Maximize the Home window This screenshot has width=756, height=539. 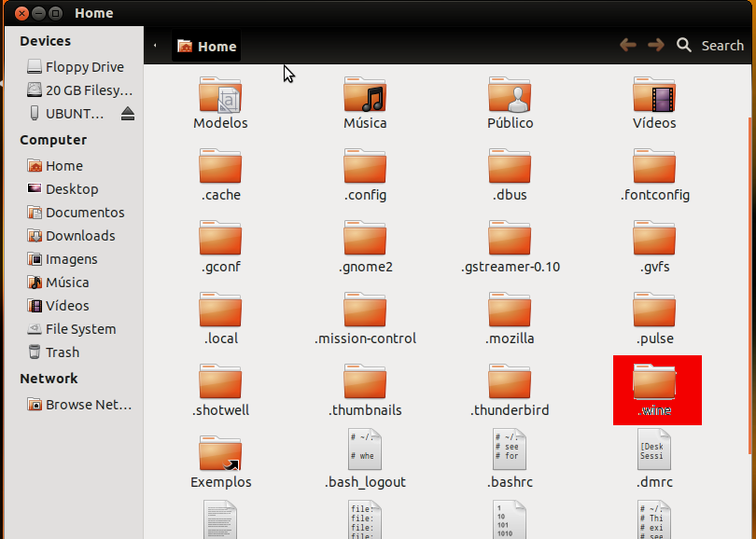55,13
